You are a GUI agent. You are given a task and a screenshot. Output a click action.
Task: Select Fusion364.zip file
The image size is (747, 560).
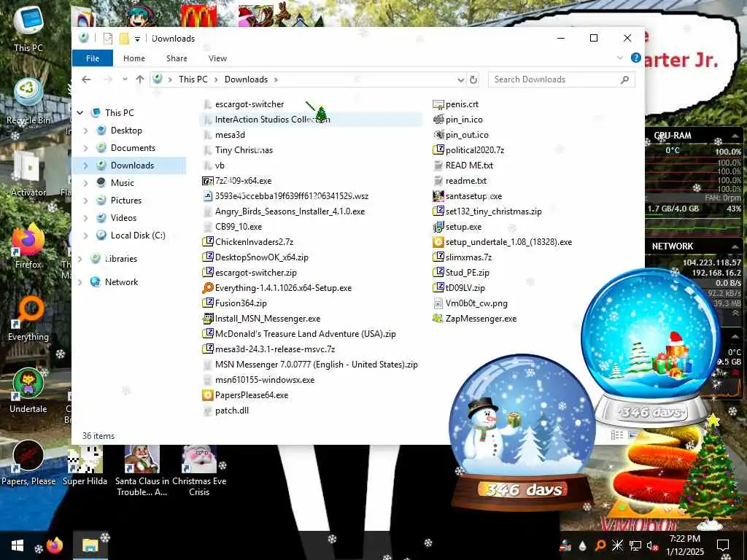[x=241, y=303]
